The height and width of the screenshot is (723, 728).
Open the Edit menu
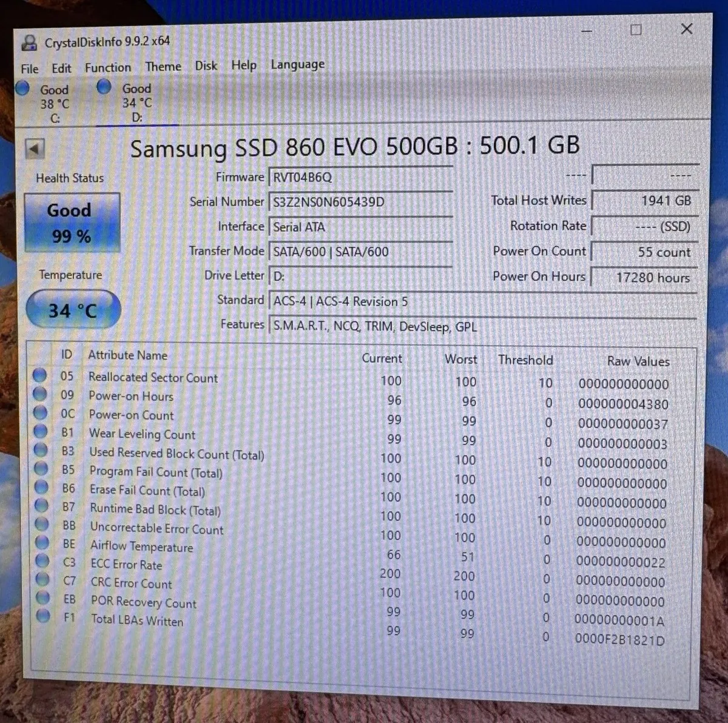(x=61, y=68)
